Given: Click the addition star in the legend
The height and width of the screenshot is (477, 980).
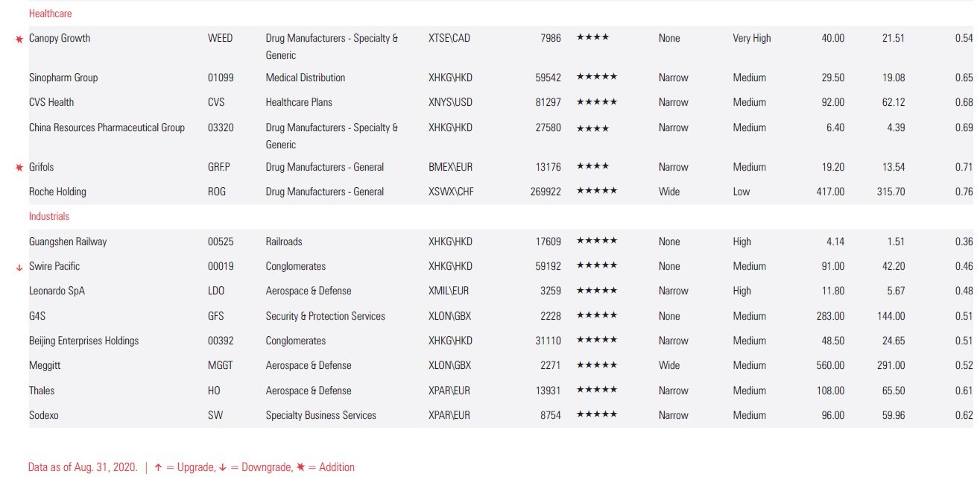Looking at the screenshot, I should [300, 467].
